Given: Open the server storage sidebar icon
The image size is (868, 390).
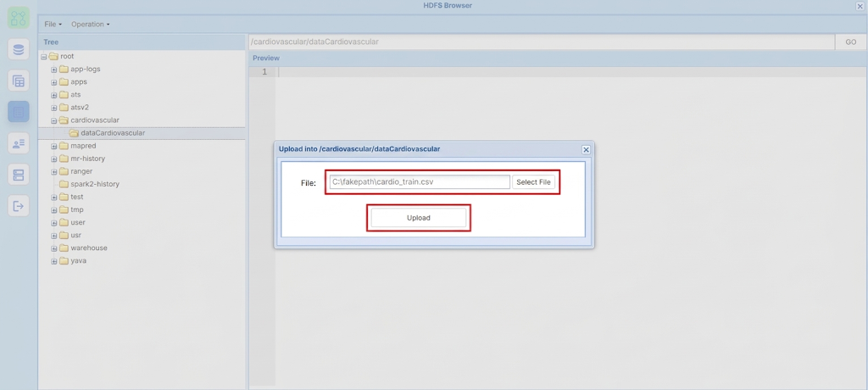Looking at the screenshot, I should 19,175.
